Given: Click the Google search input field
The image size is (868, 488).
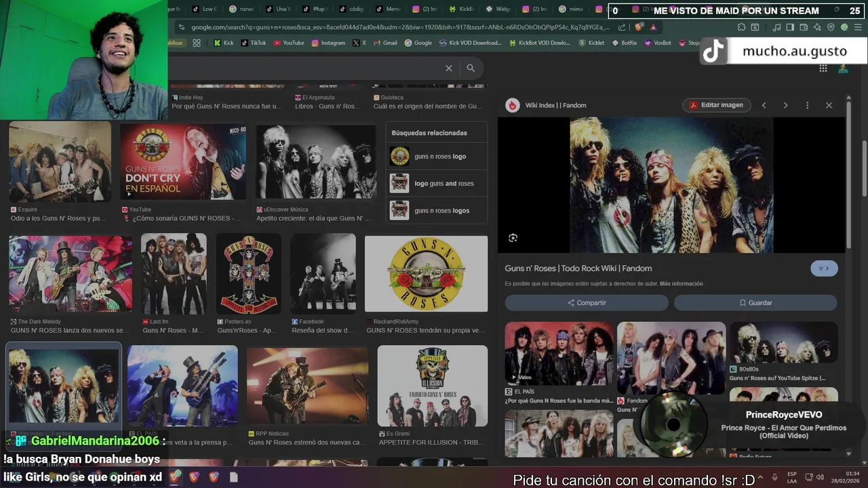Looking at the screenshot, I should [305, 68].
